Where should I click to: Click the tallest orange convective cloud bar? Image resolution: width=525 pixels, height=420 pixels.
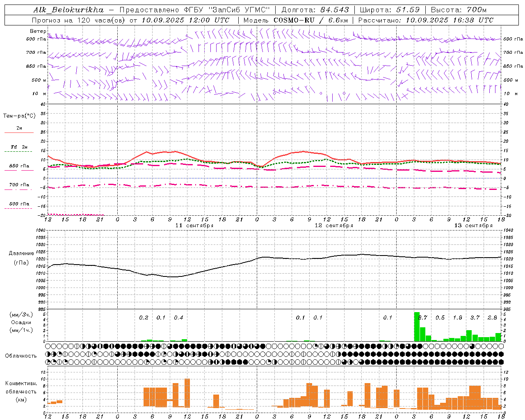[187, 393]
